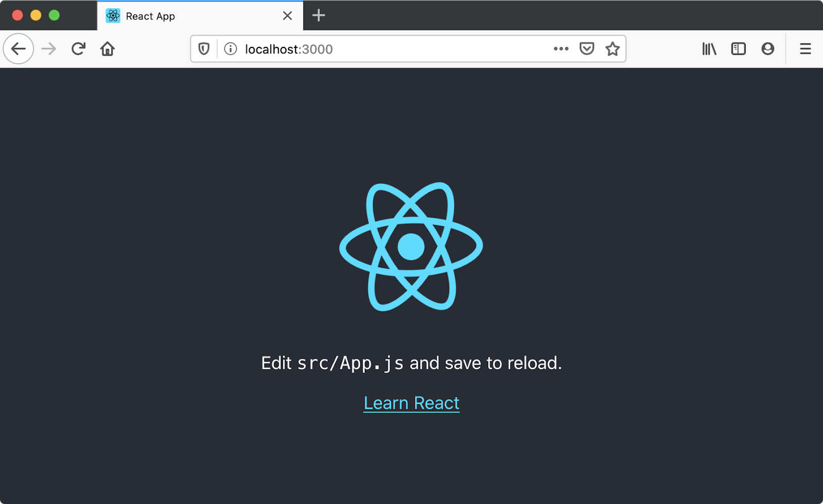823x504 pixels.
Task: Bookmark this page with the star
Action: click(x=613, y=49)
